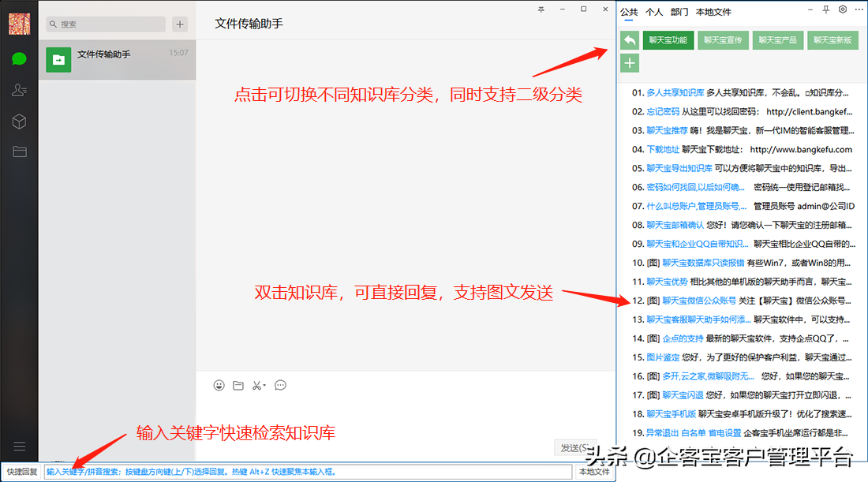Select entry 02 忘记密码
868x482 pixels.
click(x=741, y=112)
